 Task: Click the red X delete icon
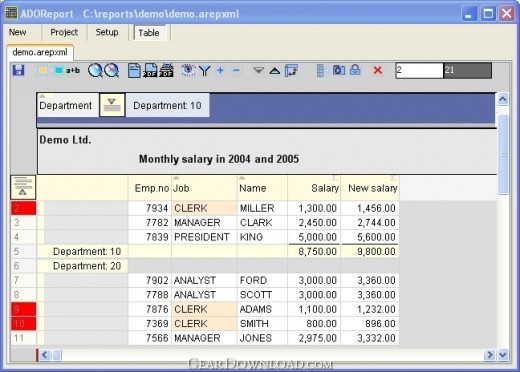[x=378, y=70]
